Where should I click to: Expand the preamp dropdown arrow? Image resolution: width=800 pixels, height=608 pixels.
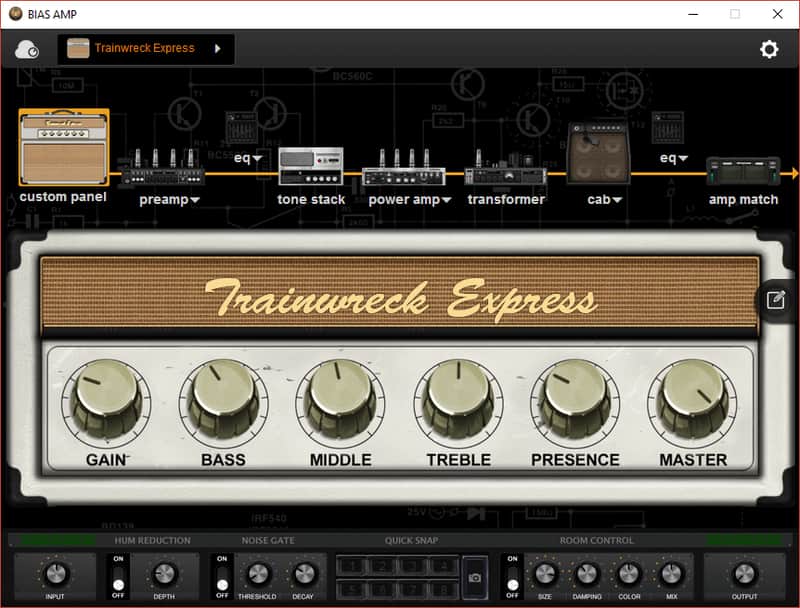[x=195, y=200]
